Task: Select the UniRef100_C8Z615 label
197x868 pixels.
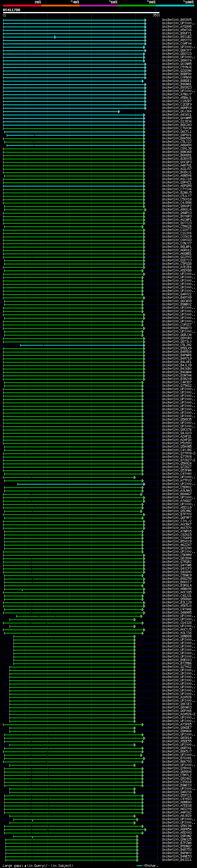Action: 177,535
